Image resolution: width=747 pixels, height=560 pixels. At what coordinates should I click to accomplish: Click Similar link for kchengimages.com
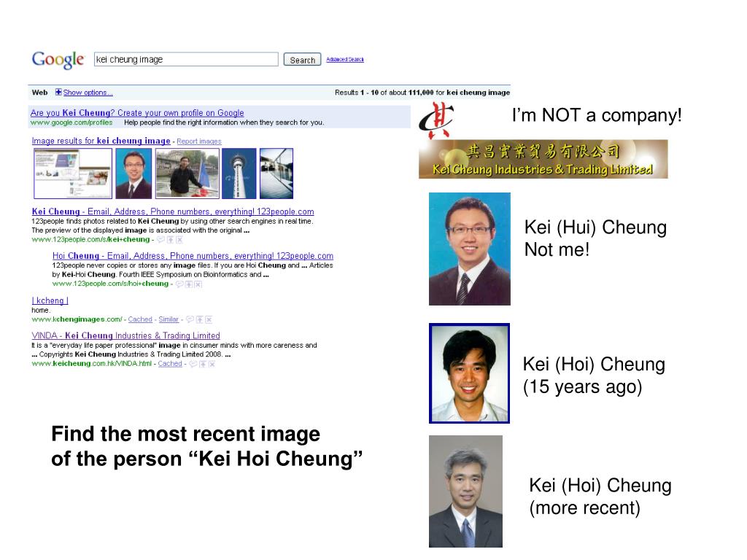coord(169,319)
